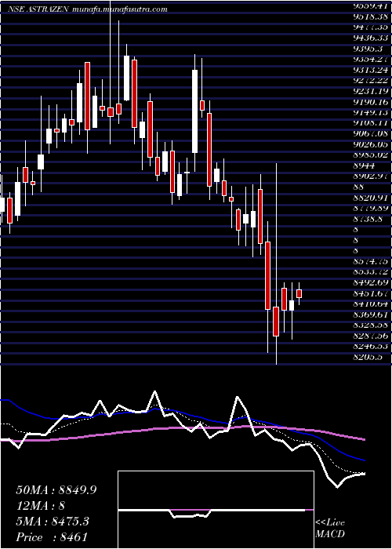Select the 8738.8 price axis label

(368, 219)
